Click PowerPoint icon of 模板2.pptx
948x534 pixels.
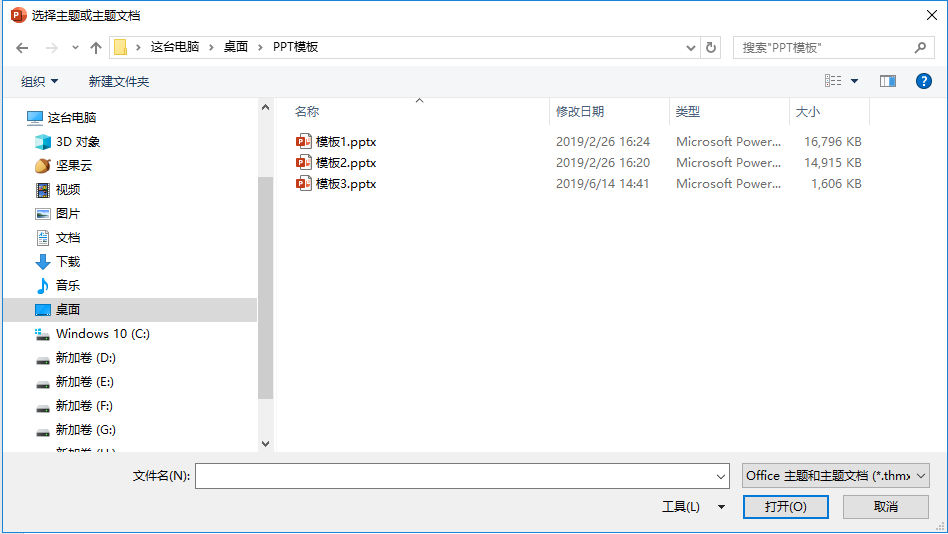coord(304,163)
